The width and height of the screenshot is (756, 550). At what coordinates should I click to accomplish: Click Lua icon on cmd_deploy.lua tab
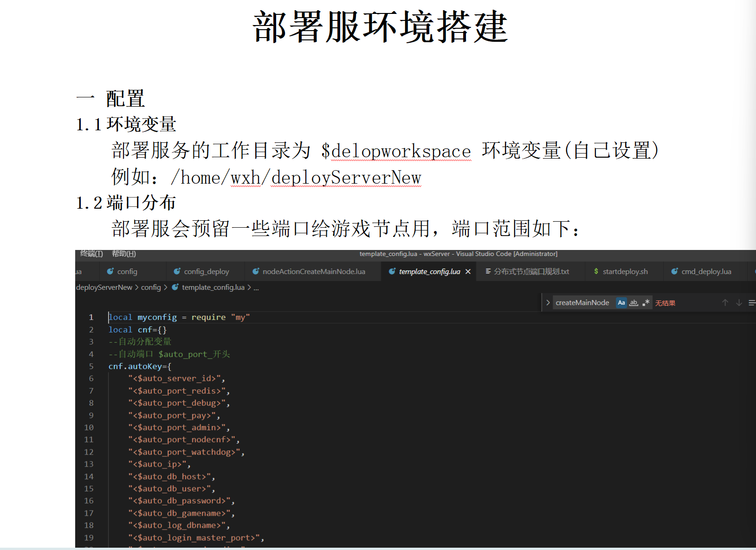click(675, 271)
